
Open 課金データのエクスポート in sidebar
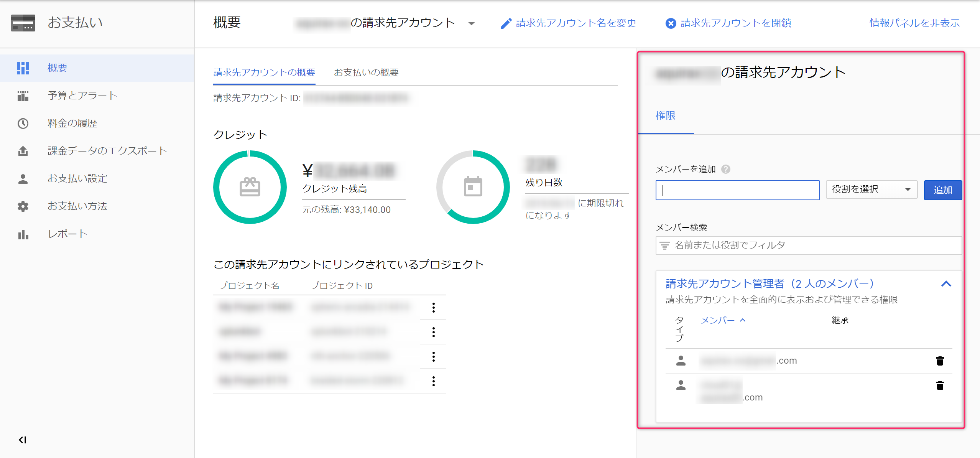[x=97, y=151]
